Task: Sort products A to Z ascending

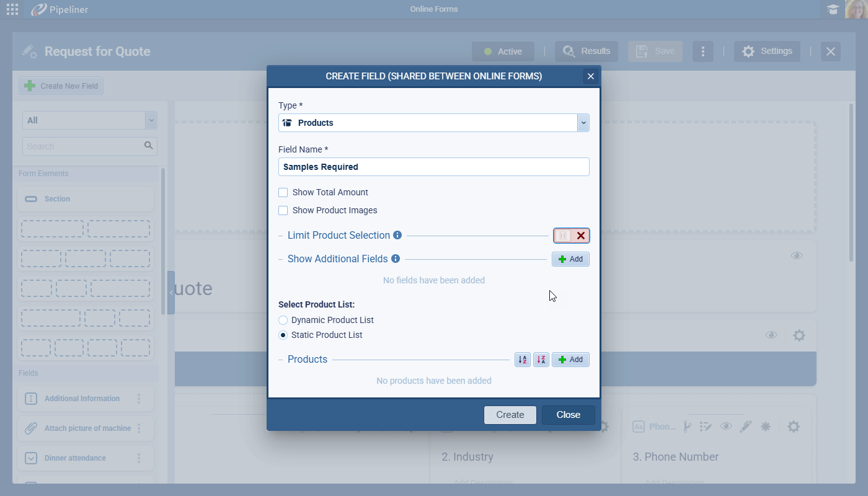Action: [522, 360]
